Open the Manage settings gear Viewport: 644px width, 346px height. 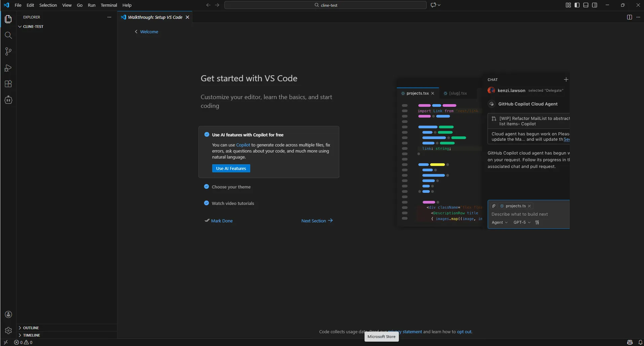(x=8, y=331)
